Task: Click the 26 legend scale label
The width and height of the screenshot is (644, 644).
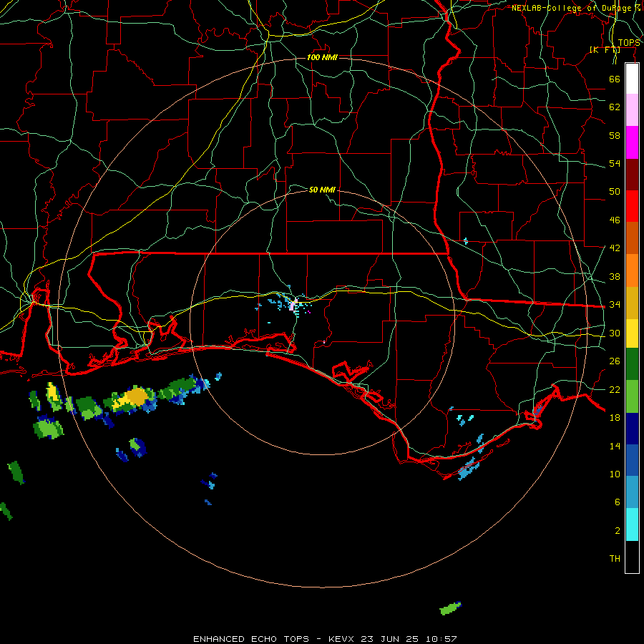Action: pos(615,361)
